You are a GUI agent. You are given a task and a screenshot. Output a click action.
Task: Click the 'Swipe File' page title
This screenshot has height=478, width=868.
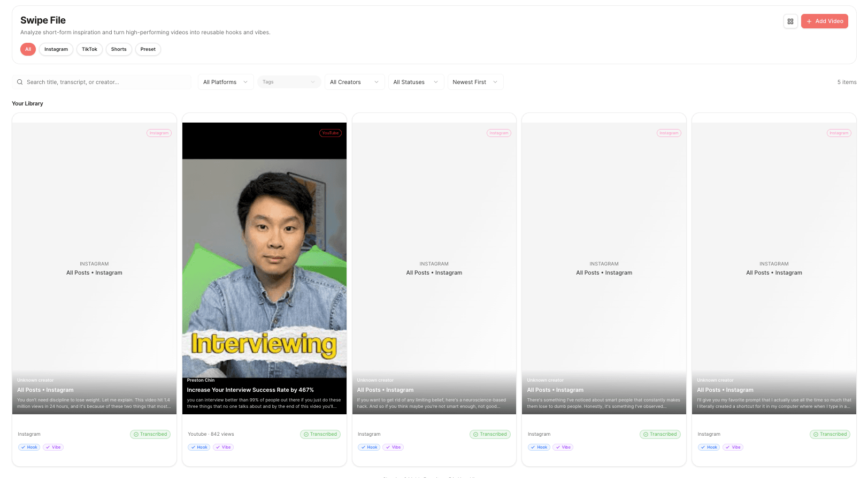(43, 20)
